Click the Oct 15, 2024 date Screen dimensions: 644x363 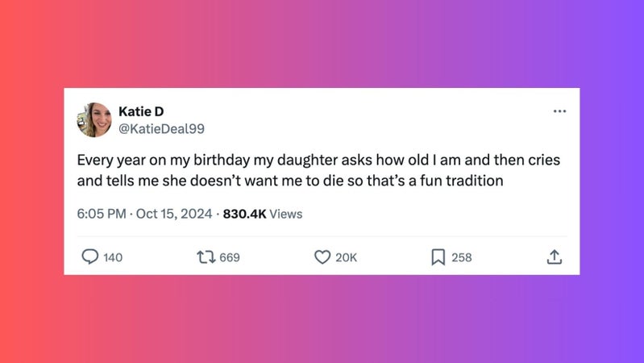(x=174, y=214)
